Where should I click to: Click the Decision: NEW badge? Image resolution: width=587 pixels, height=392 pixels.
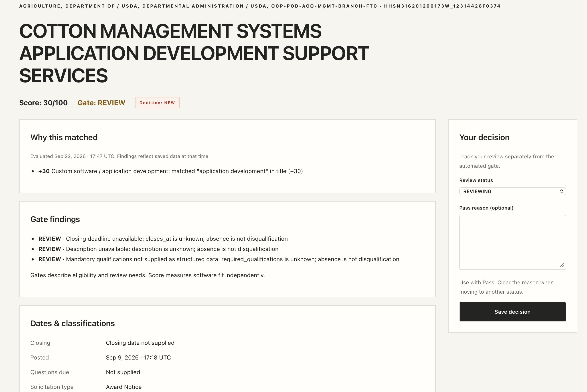tap(157, 103)
